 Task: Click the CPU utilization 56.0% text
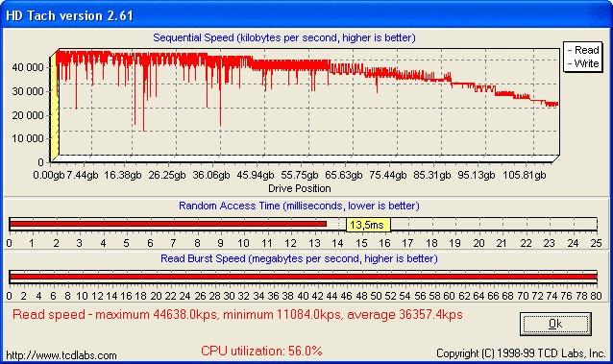pos(261,351)
